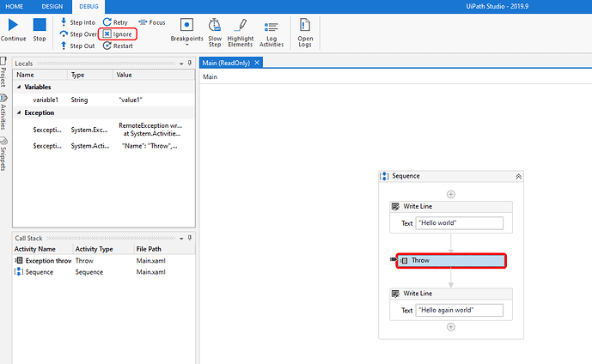This screenshot has width=592, height=364.
Task: Open the Activities side panel
Action: (x=3, y=112)
